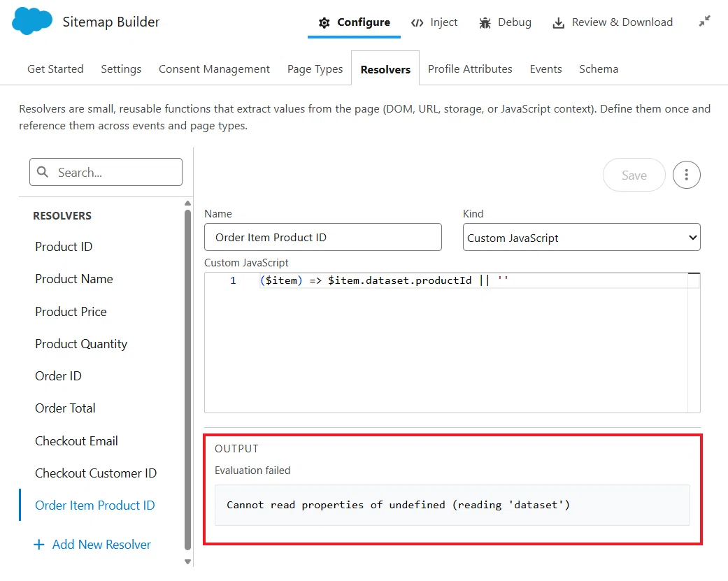Open Consent Management tab
728x581 pixels.
(214, 69)
